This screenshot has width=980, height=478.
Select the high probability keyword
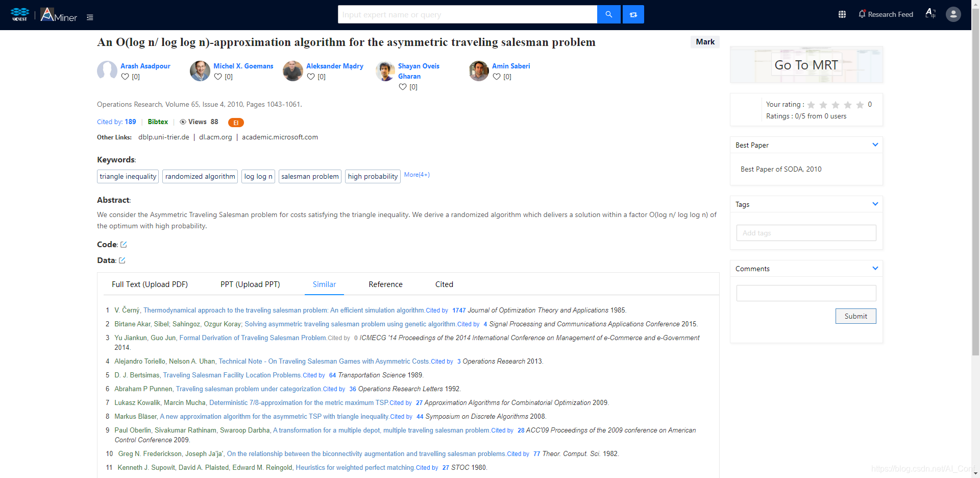click(373, 176)
